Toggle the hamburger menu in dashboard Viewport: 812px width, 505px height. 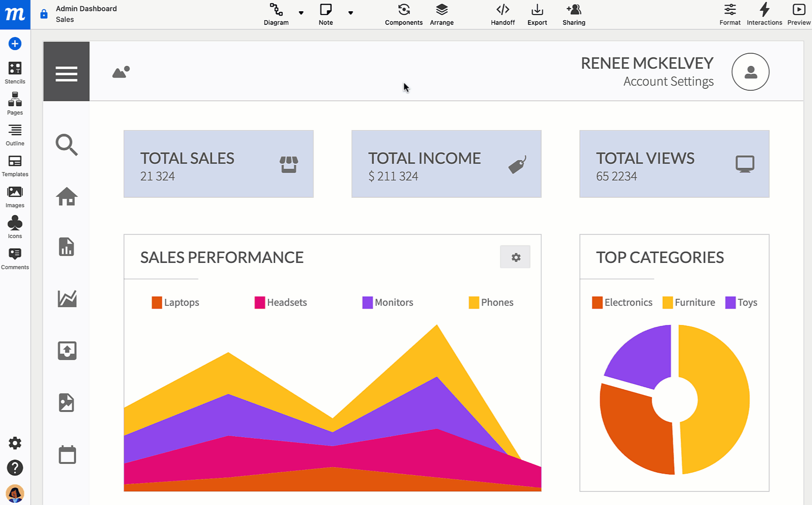coord(66,72)
